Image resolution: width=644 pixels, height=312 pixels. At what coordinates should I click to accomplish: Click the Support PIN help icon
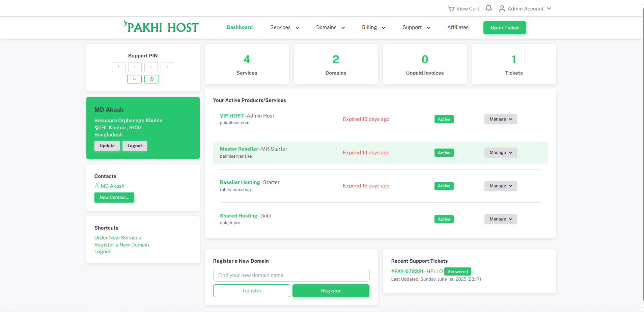[151, 79]
